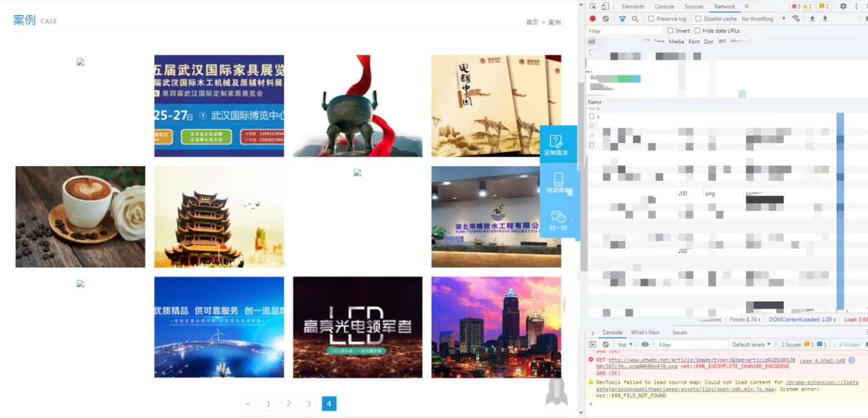Go to page 2 in pagination
Viewport: 868px width, 418px height.
(289, 404)
